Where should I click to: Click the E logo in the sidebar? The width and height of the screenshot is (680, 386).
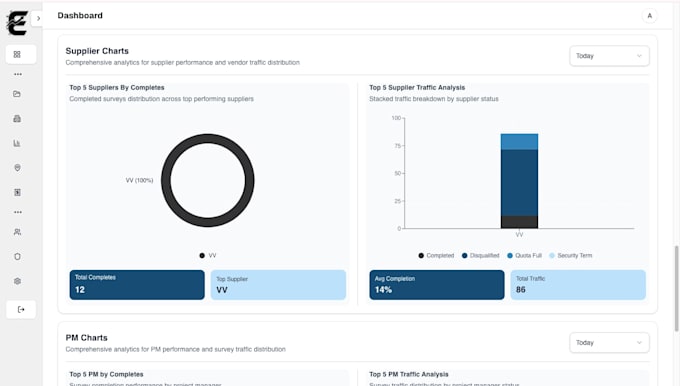(17, 23)
